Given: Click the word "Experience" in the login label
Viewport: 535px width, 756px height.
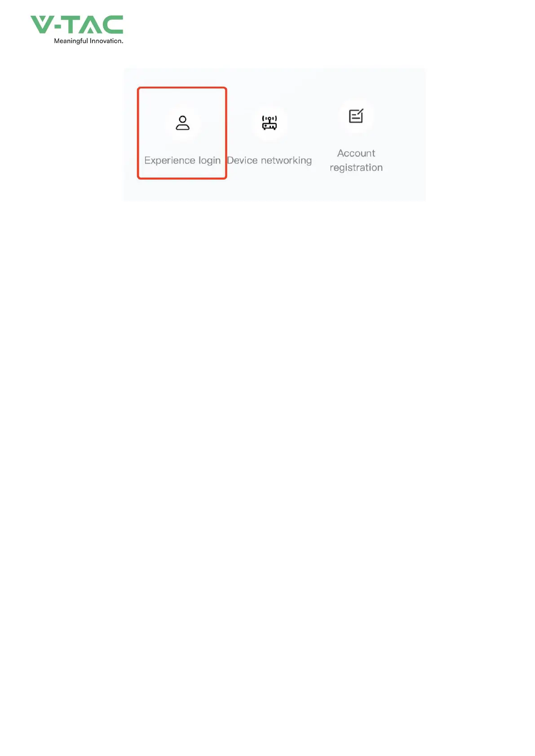Looking at the screenshot, I should (170, 161).
